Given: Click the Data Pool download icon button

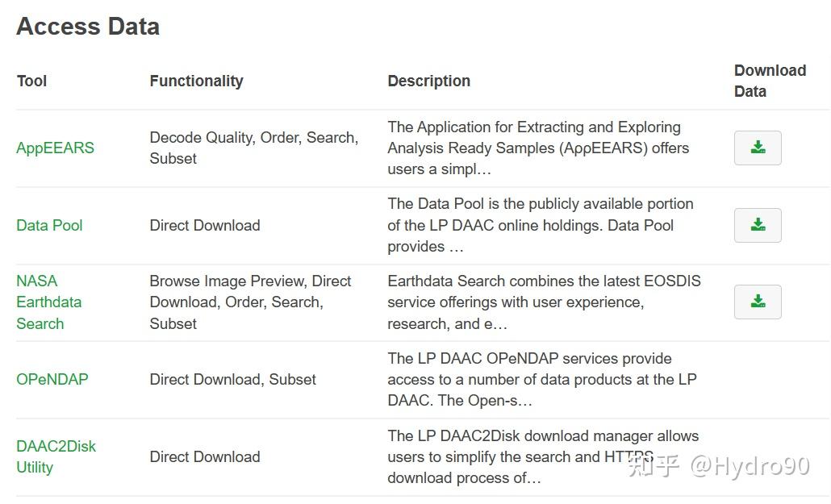Looking at the screenshot, I should pyautogui.click(x=758, y=225).
